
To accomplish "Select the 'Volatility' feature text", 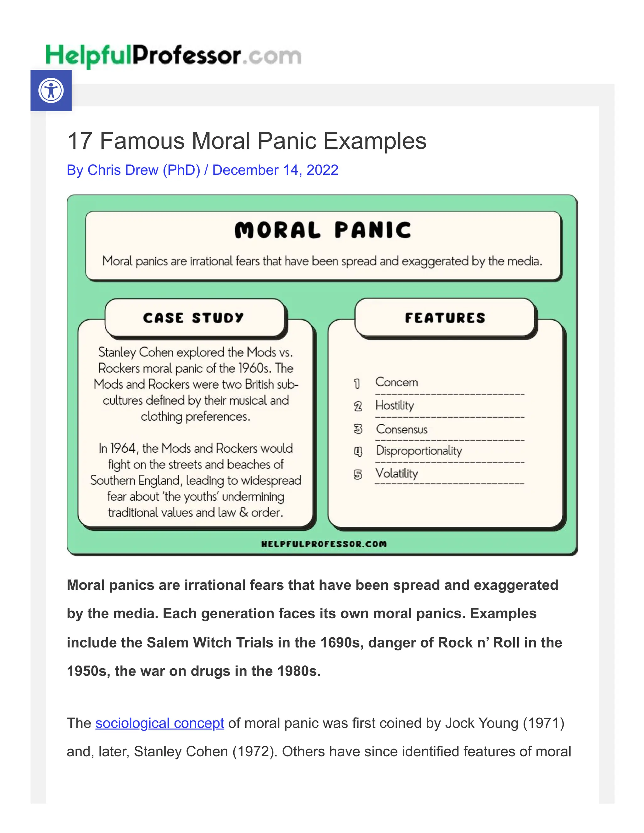I will point(397,473).
